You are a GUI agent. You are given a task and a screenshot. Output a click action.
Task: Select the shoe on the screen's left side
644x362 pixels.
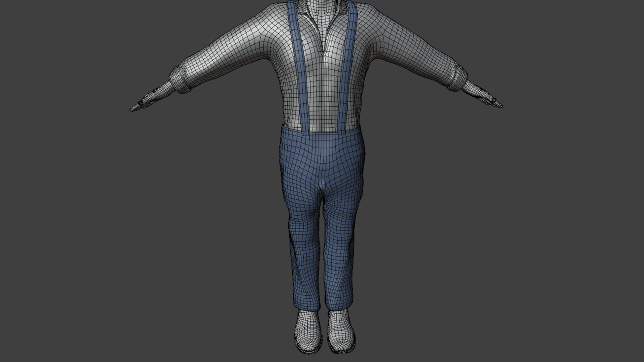click(x=308, y=331)
